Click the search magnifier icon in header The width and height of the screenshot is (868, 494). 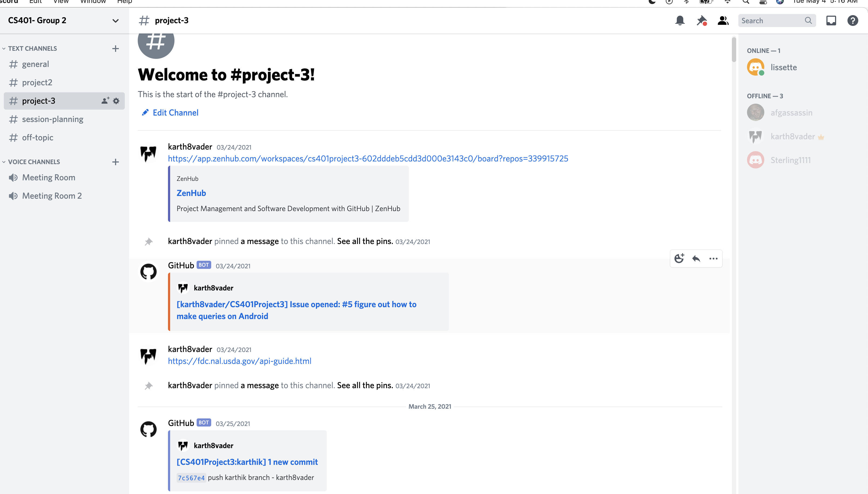(x=808, y=21)
